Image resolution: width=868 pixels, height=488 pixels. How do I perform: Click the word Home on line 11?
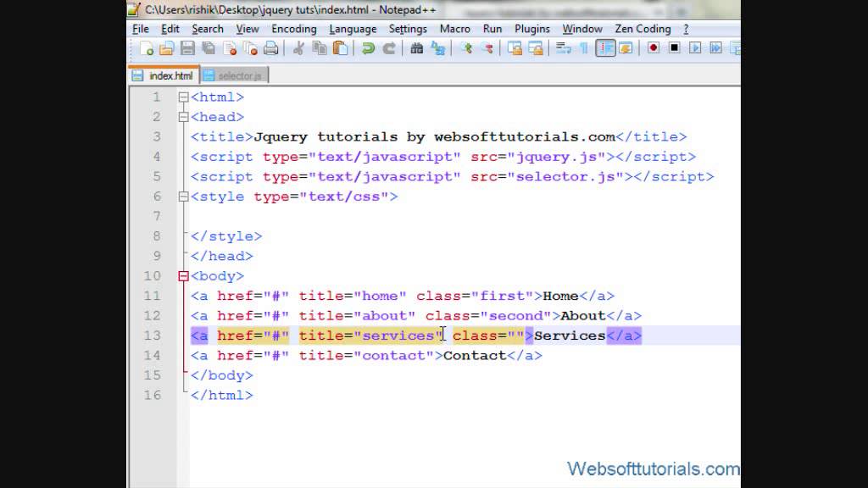click(560, 296)
